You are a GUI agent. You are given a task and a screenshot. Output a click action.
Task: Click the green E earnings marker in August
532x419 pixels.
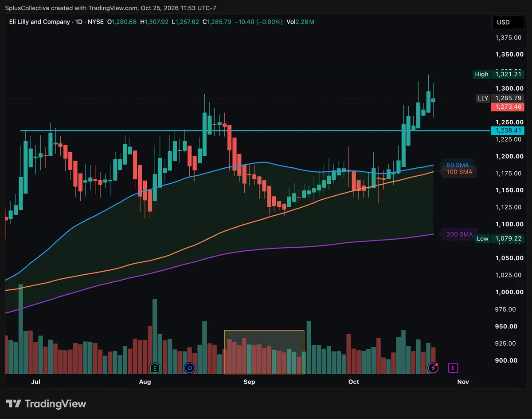pyautogui.click(x=155, y=368)
